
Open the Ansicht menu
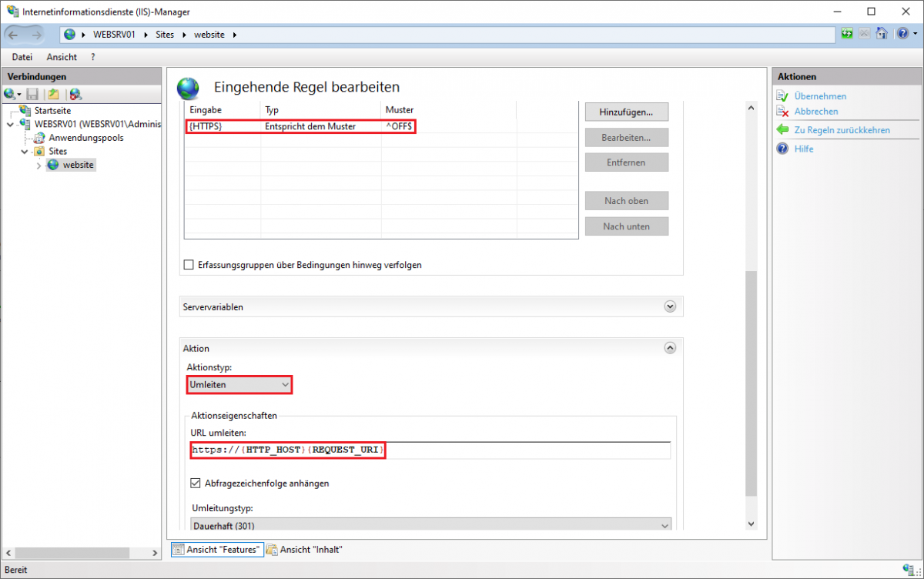(x=62, y=57)
